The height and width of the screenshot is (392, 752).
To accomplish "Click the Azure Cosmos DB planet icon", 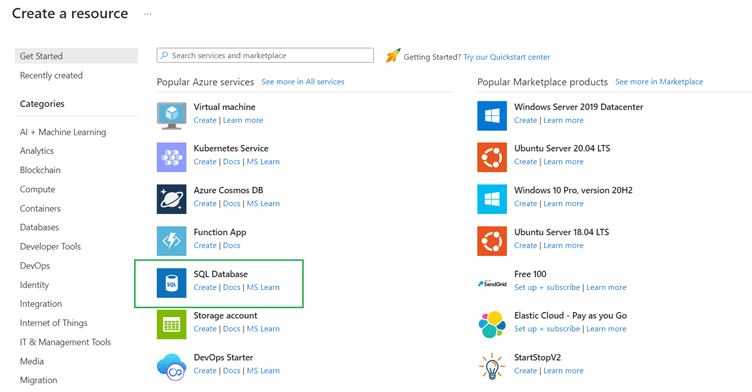I will (x=171, y=199).
